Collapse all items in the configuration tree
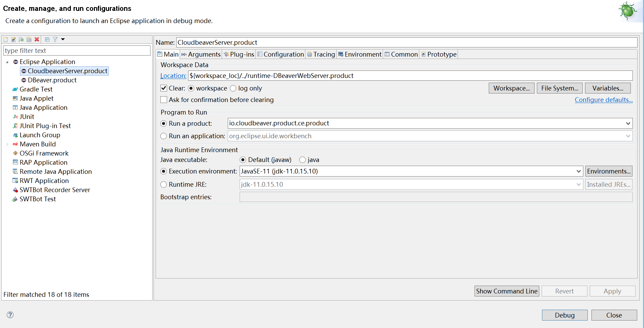The height and width of the screenshot is (328, 644). (47, 40)
